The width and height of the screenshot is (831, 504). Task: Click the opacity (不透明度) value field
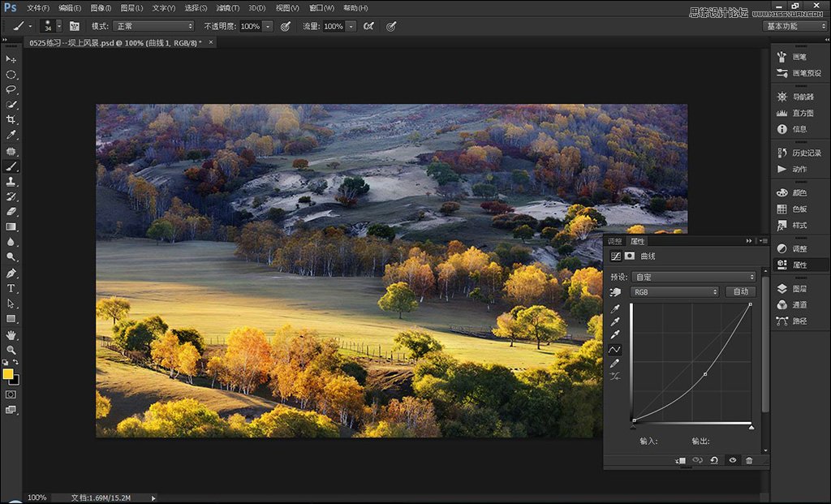pos(250,26)
